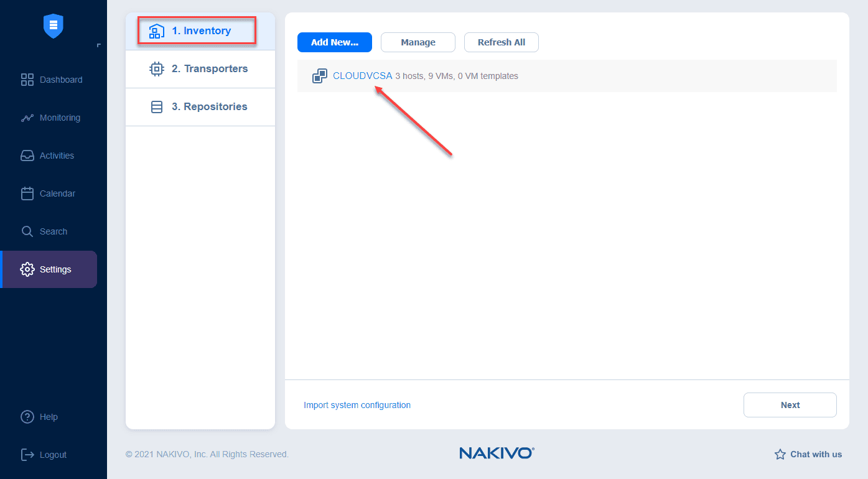The image size is (868, 479).
Task: Click the Dashboard grid icon
Action: tap(27, 80)
